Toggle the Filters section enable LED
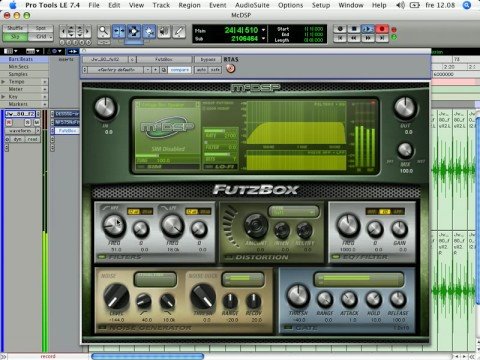Image resolution: width=480 pixels, height=360 pixels. tap(102, 257)
